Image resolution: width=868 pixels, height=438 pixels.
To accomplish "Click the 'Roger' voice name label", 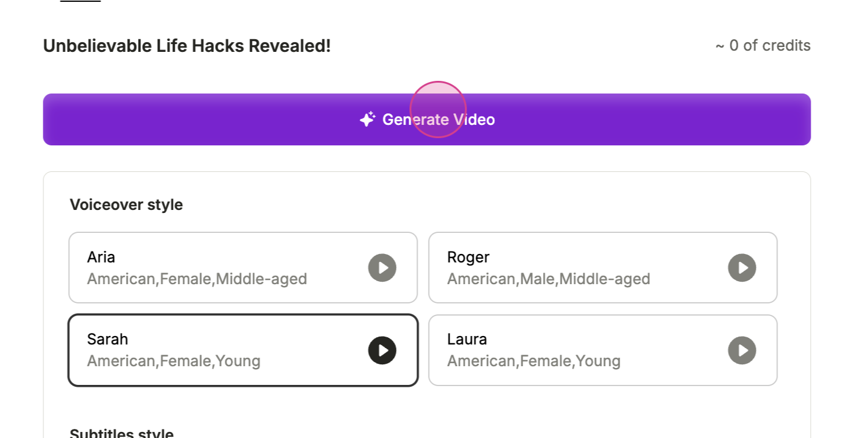I will pos(468,257).
